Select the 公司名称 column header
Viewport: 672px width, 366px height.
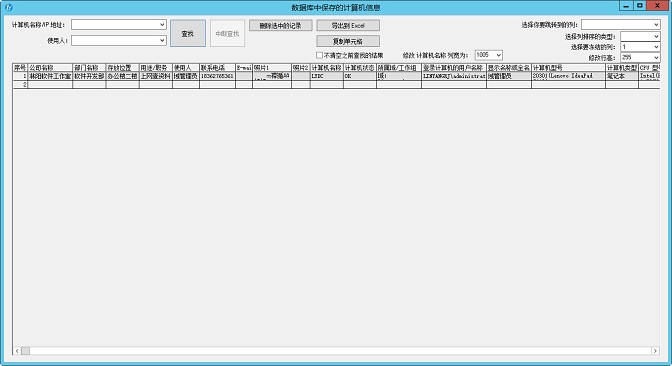pos(50,68)
